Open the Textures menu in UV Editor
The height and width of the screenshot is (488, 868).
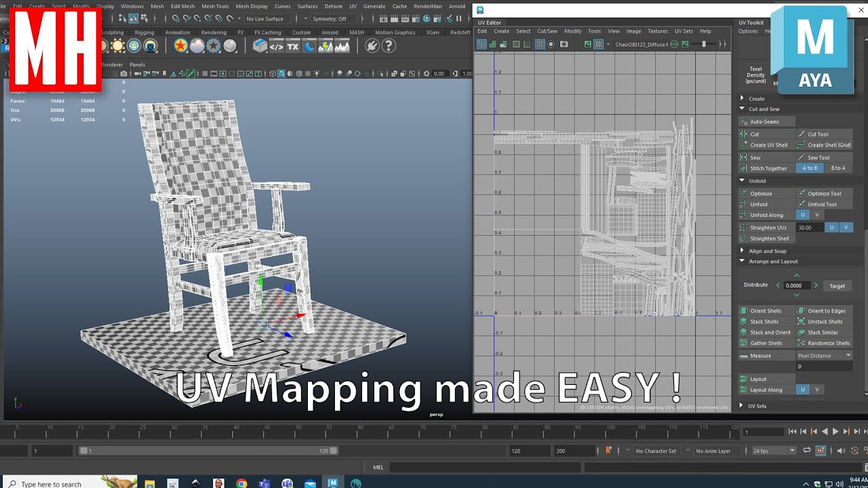click(657, 31)
